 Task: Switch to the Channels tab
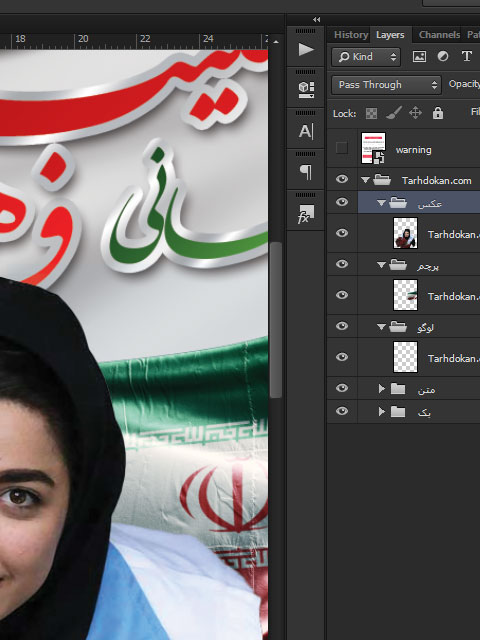click(439, 35)
